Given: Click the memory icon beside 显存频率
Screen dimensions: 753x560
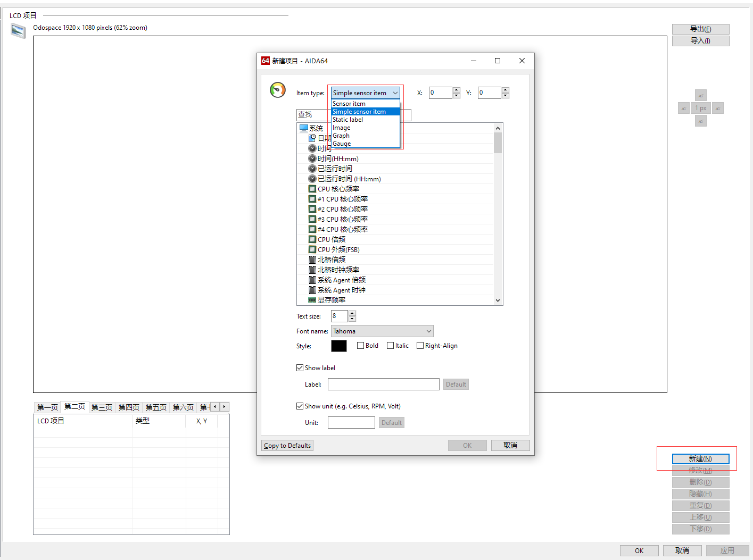Looking at the screenshot, I should (312, 300).
